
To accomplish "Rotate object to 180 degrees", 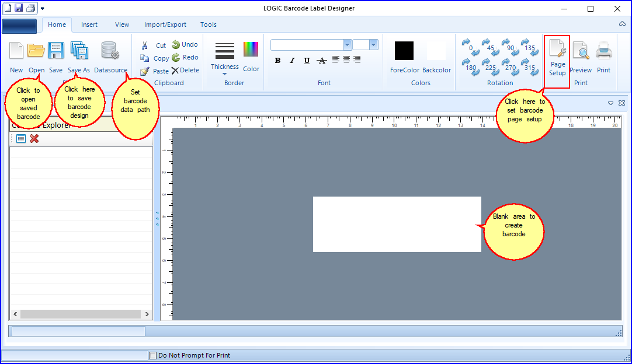I will (x=471, y=67).
